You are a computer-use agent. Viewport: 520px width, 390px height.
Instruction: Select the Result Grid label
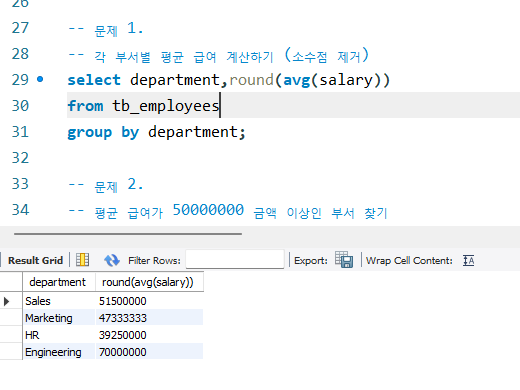(x=35, y=260)
